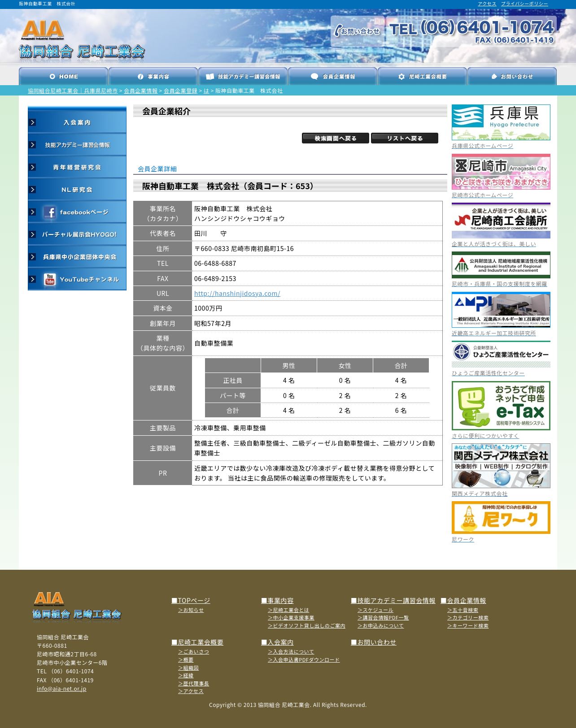Open footer ＞お知らせ link
The width and height of the screenshot is (576, 728).
(191, 610)
